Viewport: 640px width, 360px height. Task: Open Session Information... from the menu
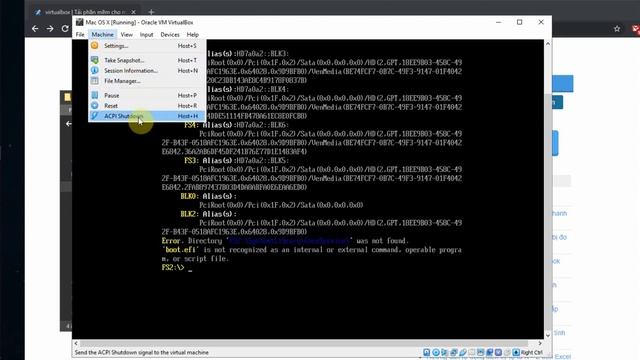pos(147,71)
